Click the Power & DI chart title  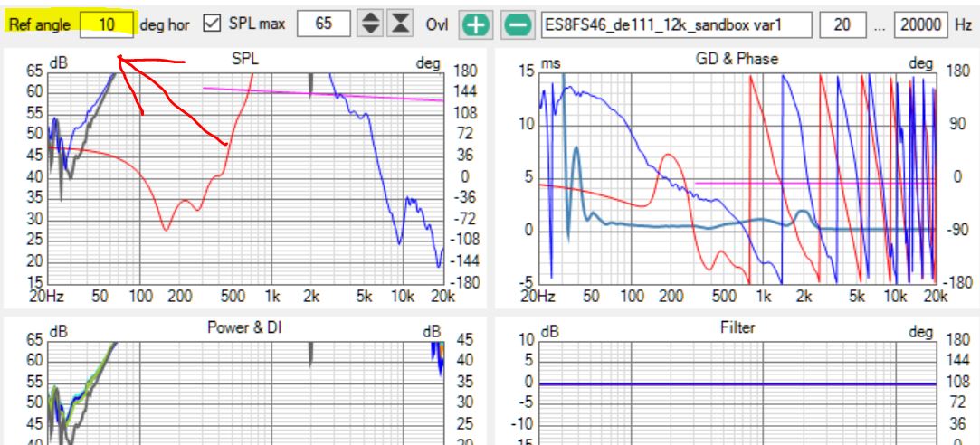click(244, 327)
